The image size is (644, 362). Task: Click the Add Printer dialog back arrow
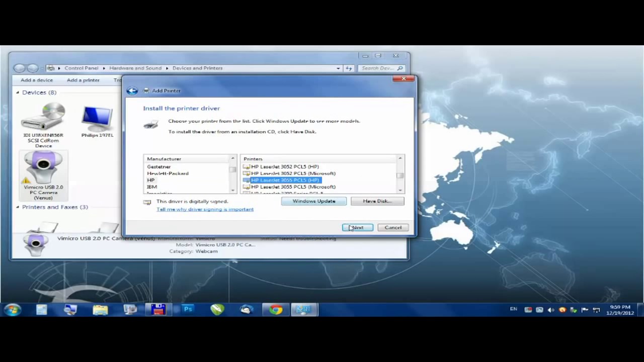132,90
